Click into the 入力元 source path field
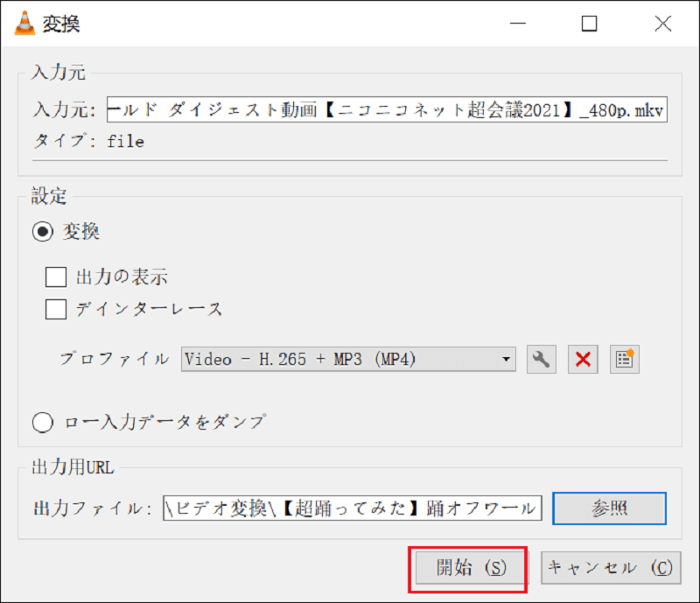This screenshot has width=700, height=603. [387, 109]
